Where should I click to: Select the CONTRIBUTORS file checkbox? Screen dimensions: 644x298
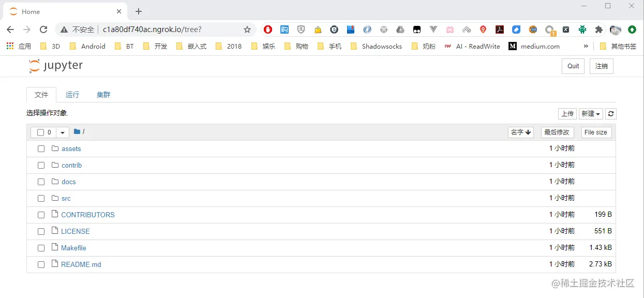41,215
